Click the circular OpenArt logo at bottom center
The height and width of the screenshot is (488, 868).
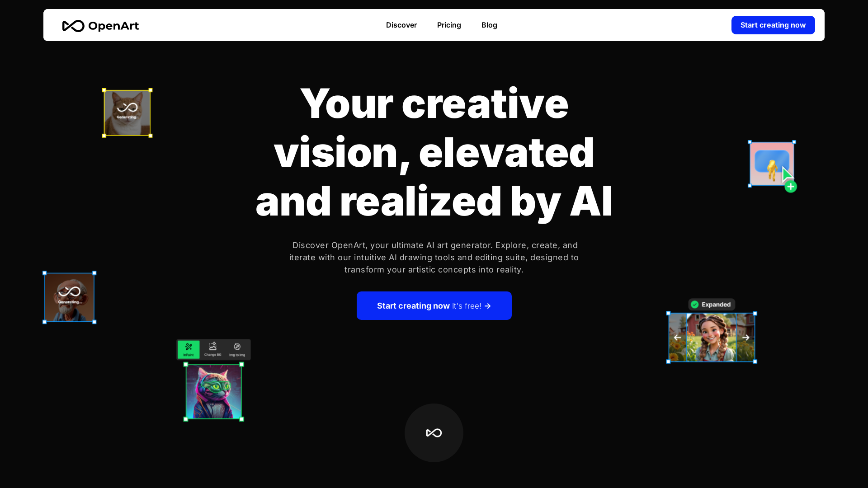(x=434, y=432)
